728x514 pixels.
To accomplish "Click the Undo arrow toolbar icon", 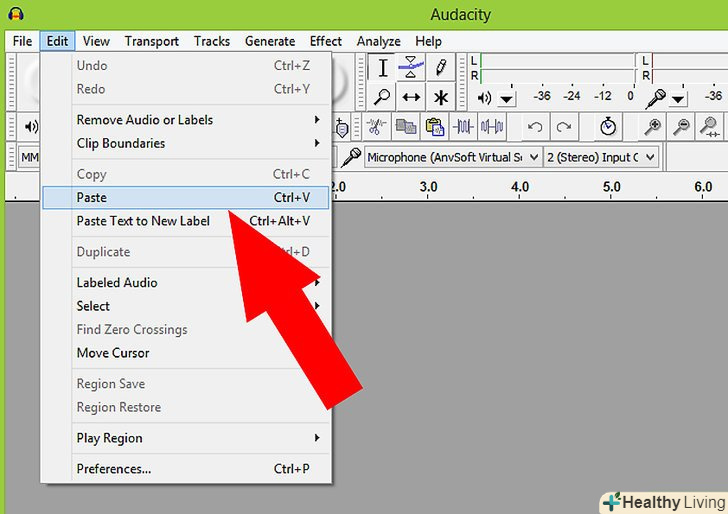I will pyautogui.click(x=535, y=126).
